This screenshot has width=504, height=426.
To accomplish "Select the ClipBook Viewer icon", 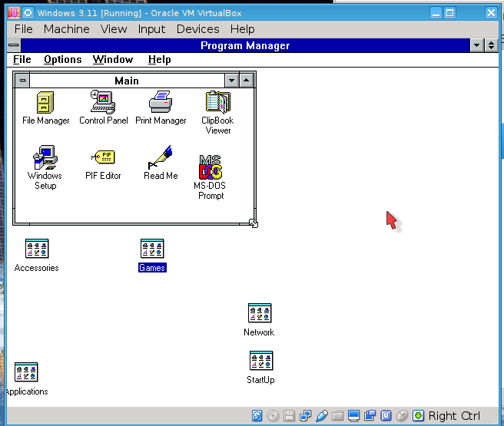I will point(217,102).
